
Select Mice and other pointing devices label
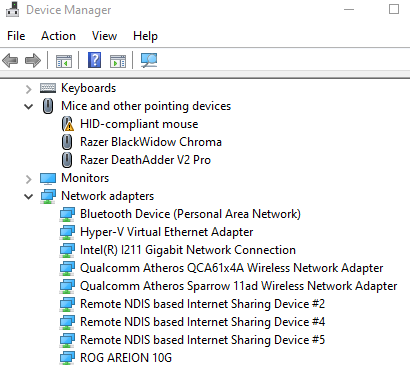click(x=146, y=106)
